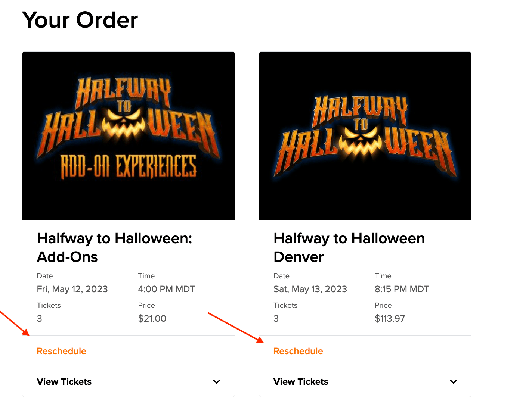
Task: Expand View Tickets for the Denver order
Action: [301, 381]
